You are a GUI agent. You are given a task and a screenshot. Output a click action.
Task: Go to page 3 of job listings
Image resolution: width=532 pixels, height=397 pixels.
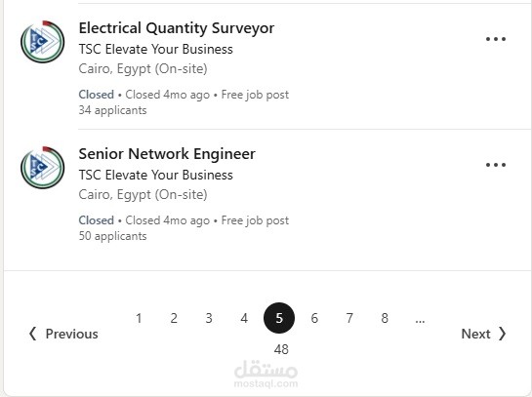(209, 318)
